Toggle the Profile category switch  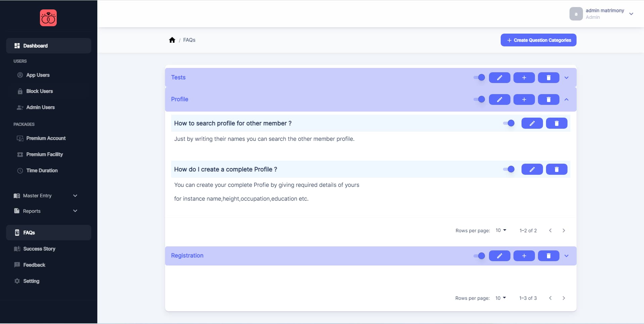click(479, 99)
